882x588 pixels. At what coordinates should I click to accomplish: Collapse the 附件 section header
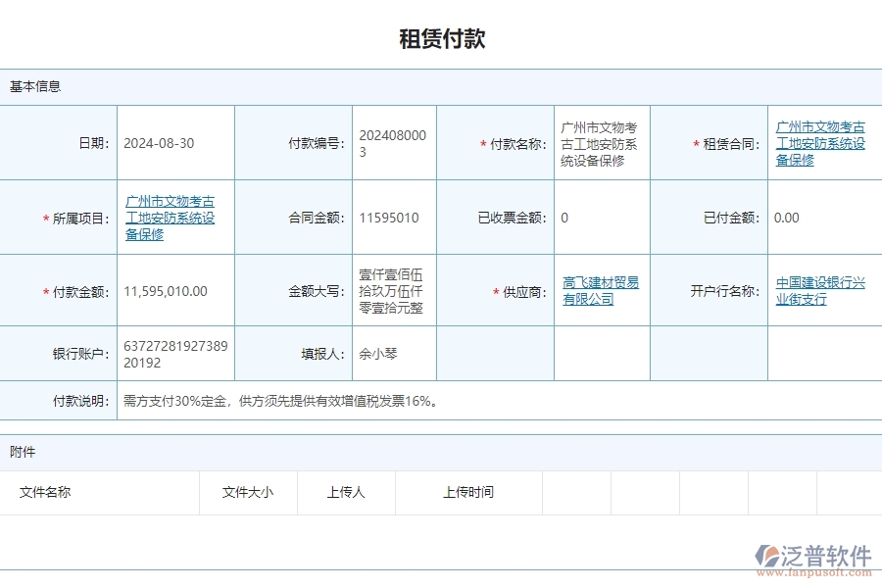(x=22, y=452)
